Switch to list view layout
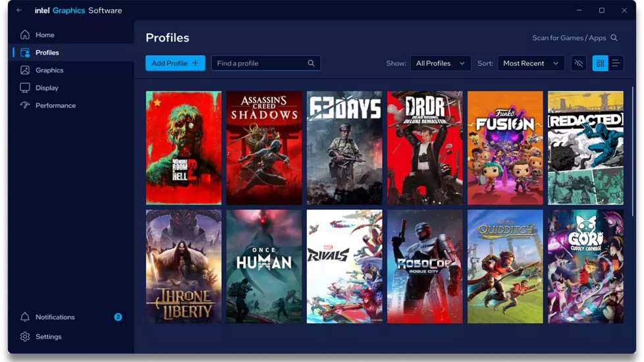644x362 pixels. [x=616, y=63]
